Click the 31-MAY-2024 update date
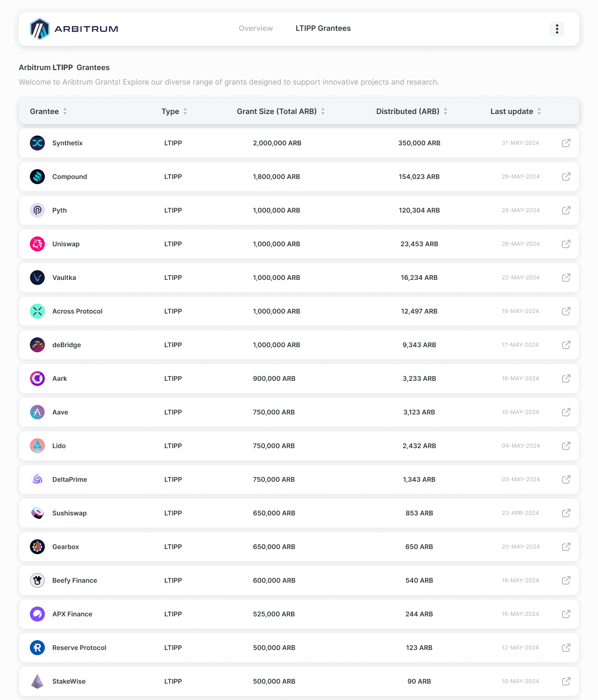This screenshot has height=700, width=598. (520, 143)
